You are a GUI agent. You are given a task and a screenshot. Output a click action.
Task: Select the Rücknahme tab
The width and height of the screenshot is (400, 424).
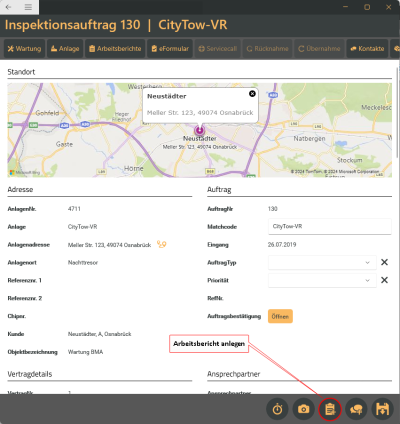[x=267, y=49]
